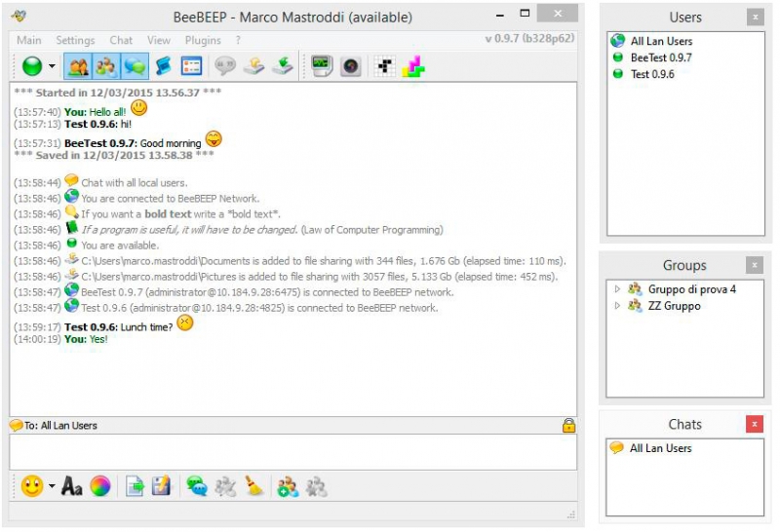Open the black Tetris-block plugin icon

[x=385, y=65]
